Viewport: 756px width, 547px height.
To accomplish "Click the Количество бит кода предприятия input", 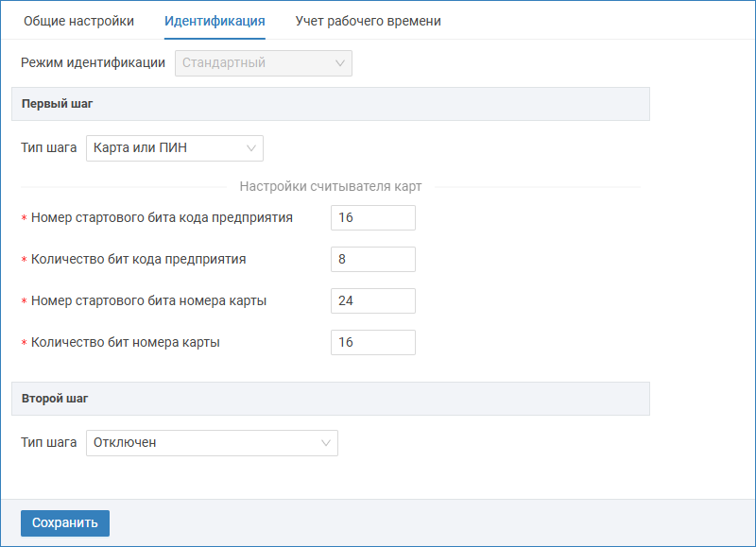I will (x=372, y=260).
